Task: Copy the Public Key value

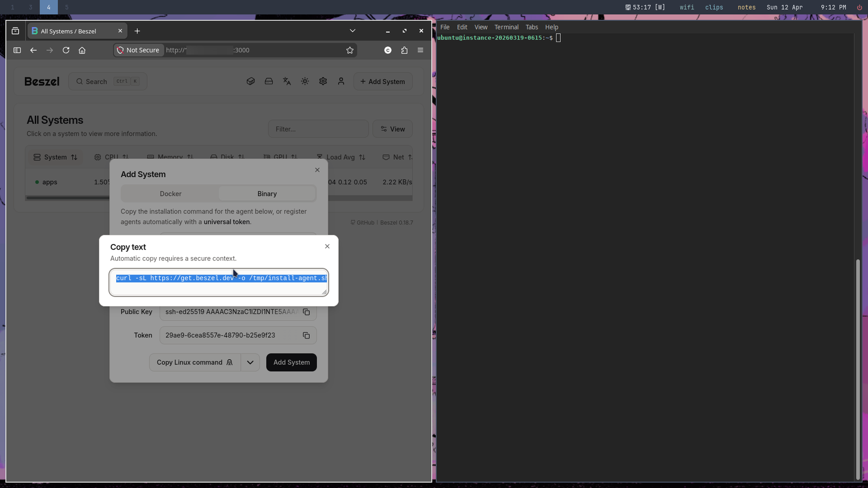Action: pos(306,312)
